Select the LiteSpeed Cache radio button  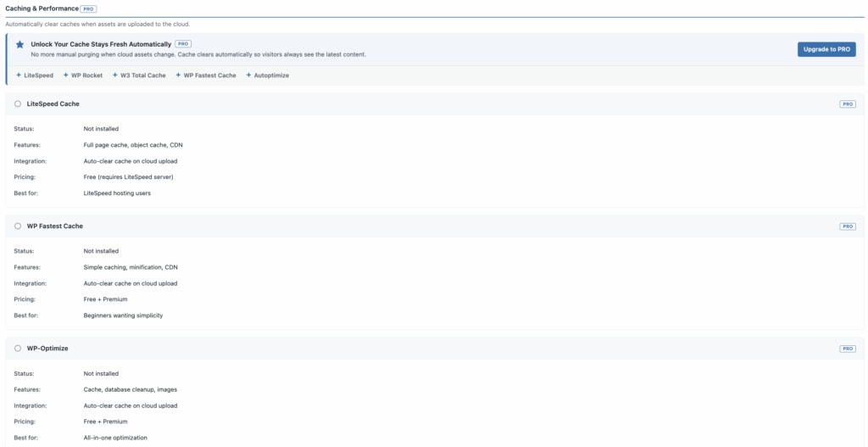coord(18,104)
